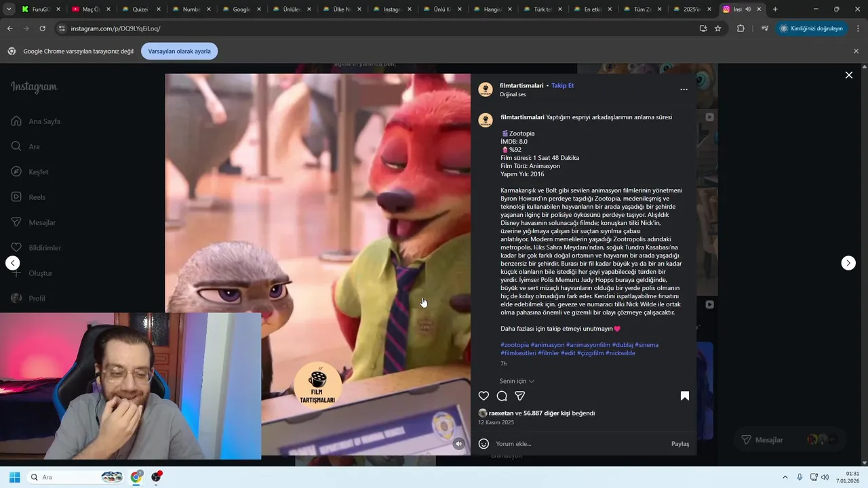Open a new tab with plus button

pyautogui.click(x=775, y=9)
